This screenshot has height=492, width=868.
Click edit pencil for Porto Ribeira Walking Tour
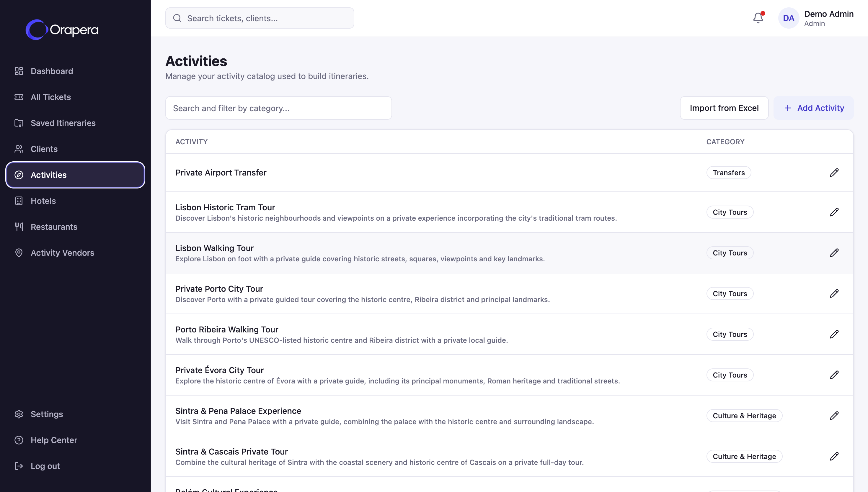(834, 334)
